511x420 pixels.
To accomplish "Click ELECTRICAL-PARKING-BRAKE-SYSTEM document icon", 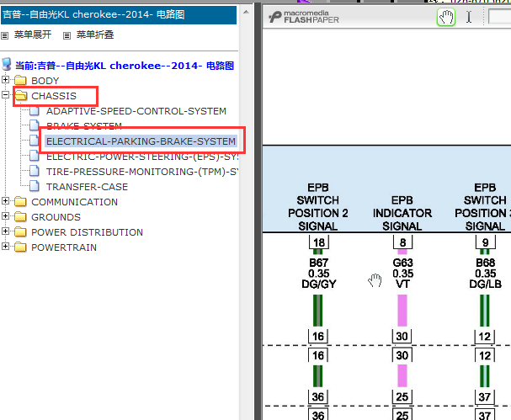I will (x=35, y=141).
